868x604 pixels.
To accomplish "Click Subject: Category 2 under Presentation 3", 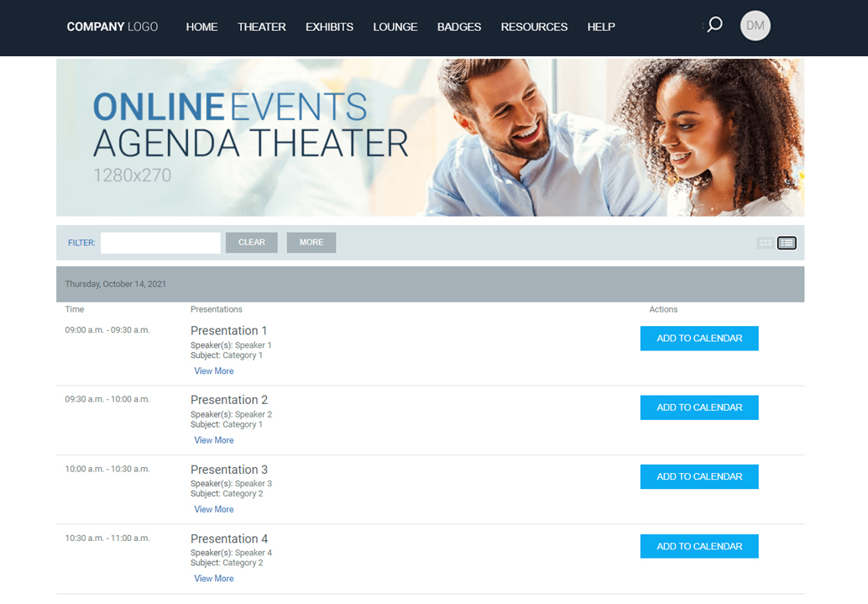I will pos(227,494).
